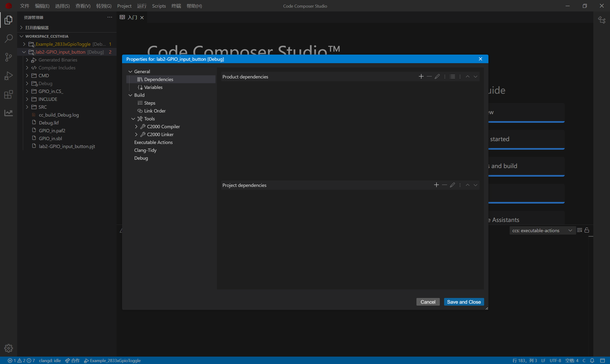Toggle the output scroll lock icon
Viewport: 610px width, 364px height.
click(x=587, y=230)
